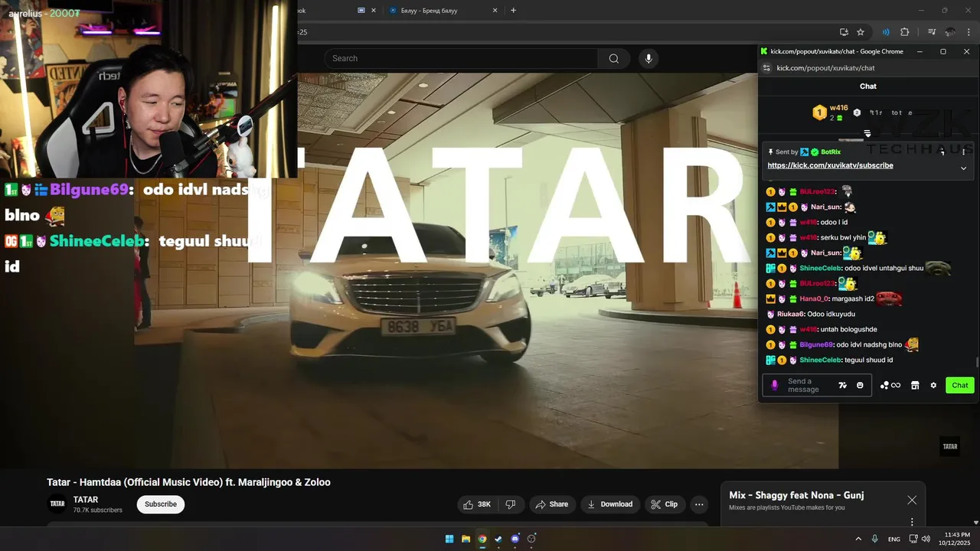Open Steam from the taskbar
Screen dimensions: 980x551
tap(498, 539)
